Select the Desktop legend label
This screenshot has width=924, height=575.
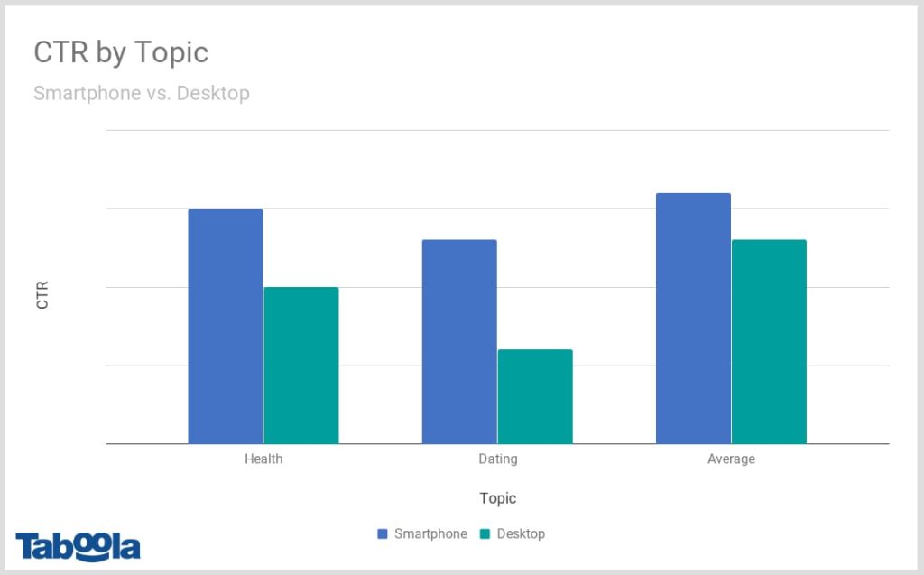coord(521,533)
